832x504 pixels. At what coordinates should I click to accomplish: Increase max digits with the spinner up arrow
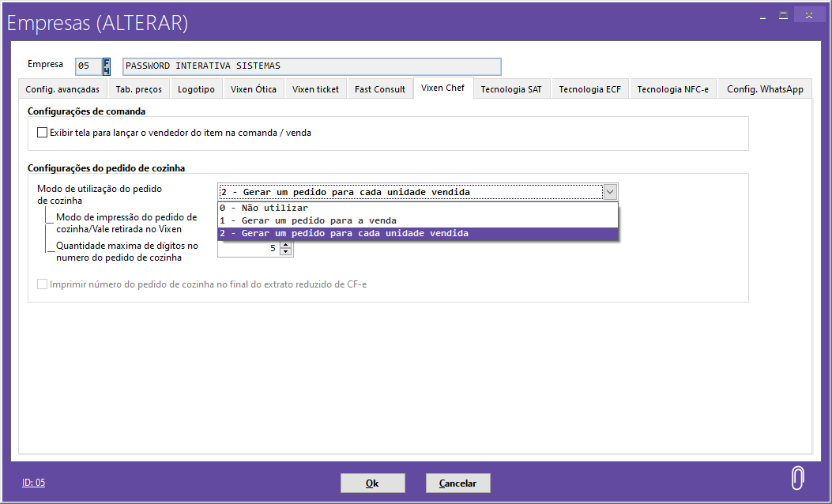(x=286, y=244)
